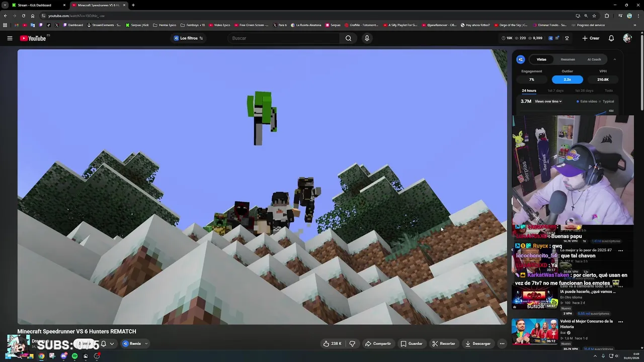Click the Compartir share button
This screenshot has width=644, height=362.
point(378,343)
